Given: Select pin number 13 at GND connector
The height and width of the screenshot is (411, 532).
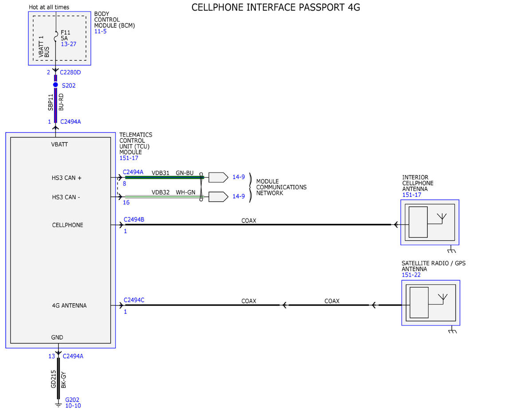Looking at the screenshot, I should coord(52,356).
